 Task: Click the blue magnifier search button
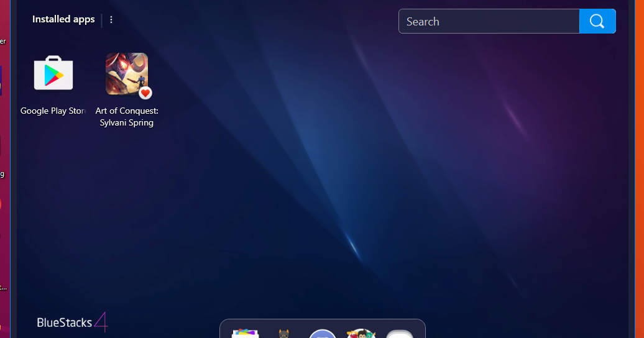pyautogui.click(x=597, y=21)
